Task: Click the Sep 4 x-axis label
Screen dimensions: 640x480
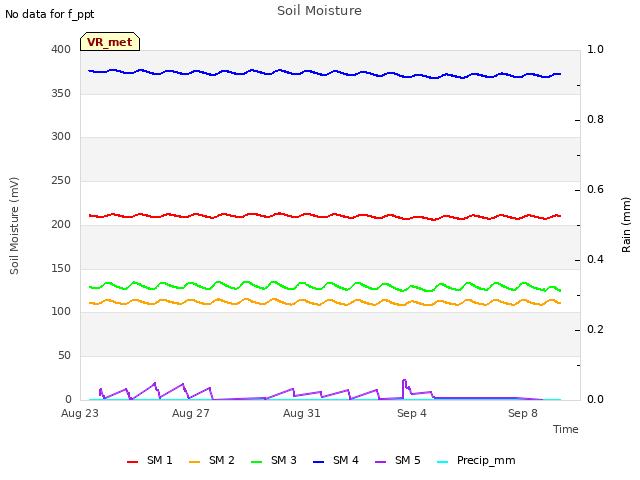Action: [x=412, y=413]
